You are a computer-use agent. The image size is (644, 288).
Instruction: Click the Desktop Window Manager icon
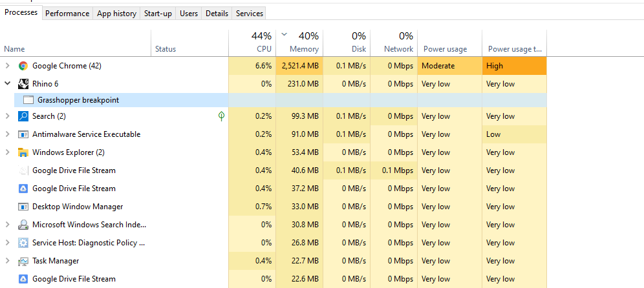point(23,207)
